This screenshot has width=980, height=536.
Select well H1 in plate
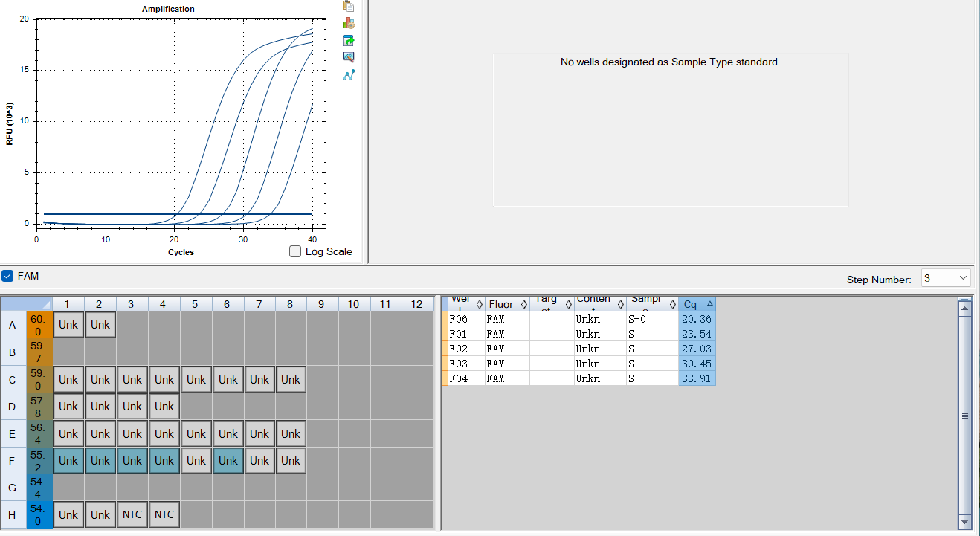click(68, 514)
